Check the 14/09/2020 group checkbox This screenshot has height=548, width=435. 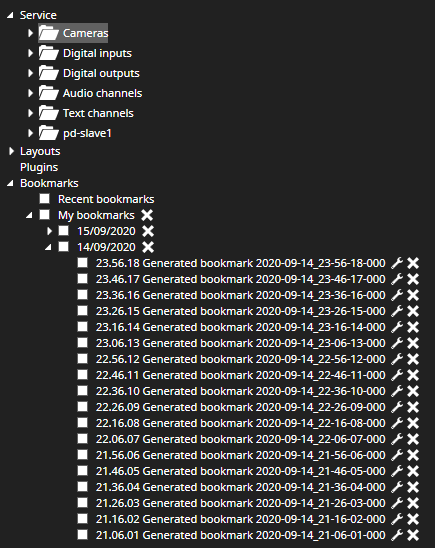(64, 246)
